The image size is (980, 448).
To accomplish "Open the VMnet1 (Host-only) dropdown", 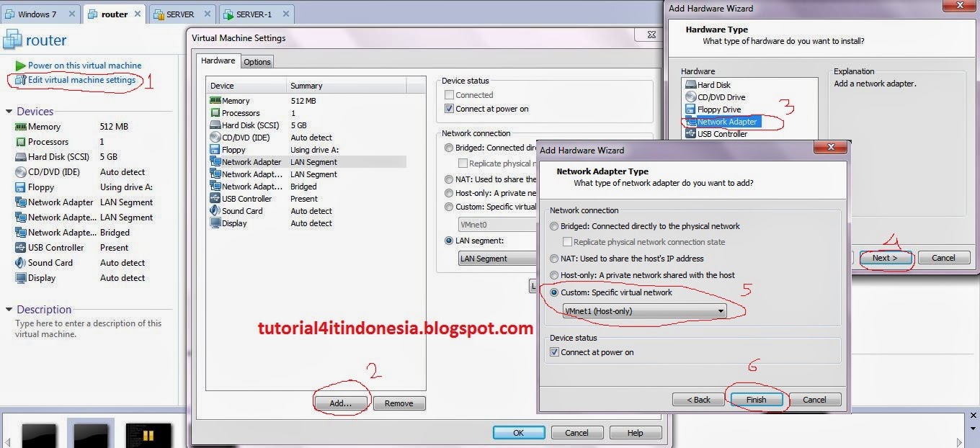I will (x=720, y=310).
